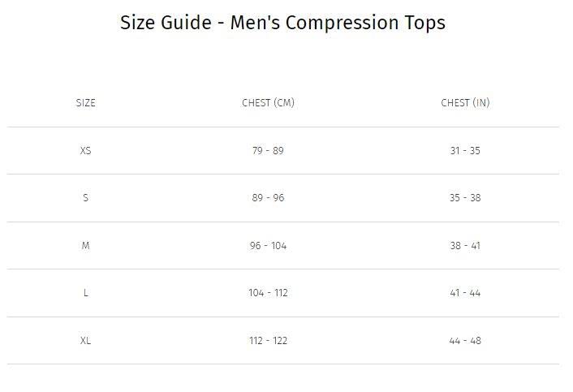
Task: Select the 112 - 122 cm value
Action: coord(268,341)
